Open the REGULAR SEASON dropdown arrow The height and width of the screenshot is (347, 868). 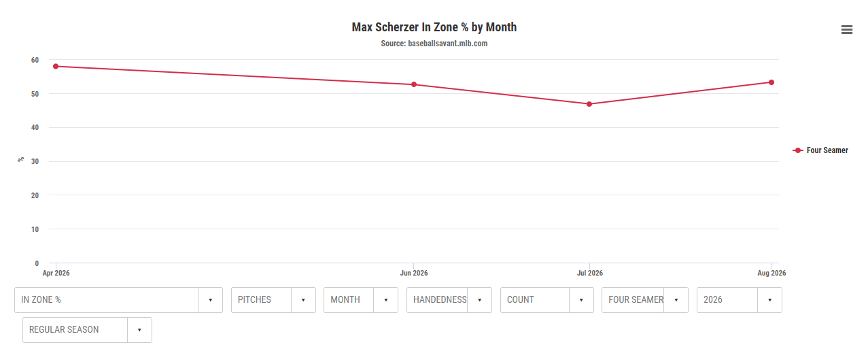point(139,330)
